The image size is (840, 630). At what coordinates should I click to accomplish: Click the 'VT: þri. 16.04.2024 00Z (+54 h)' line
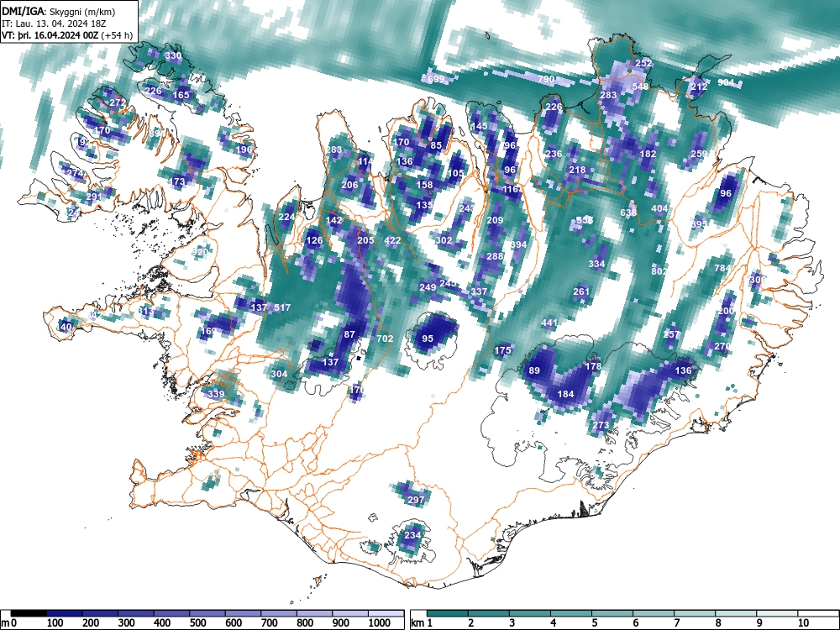67,35
